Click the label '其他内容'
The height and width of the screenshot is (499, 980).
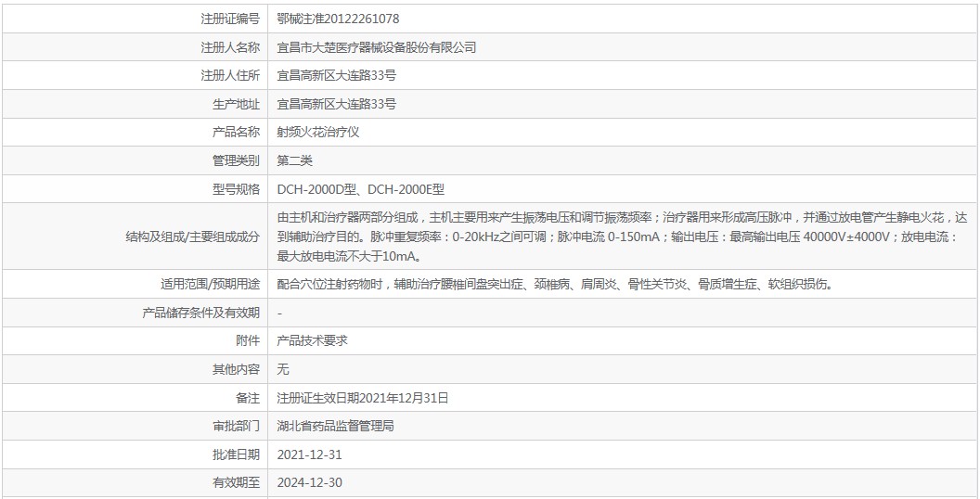[x=236, y=369]
